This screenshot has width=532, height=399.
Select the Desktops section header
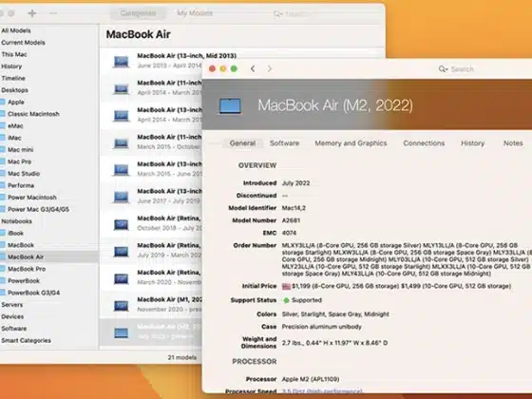click(14, 90)
